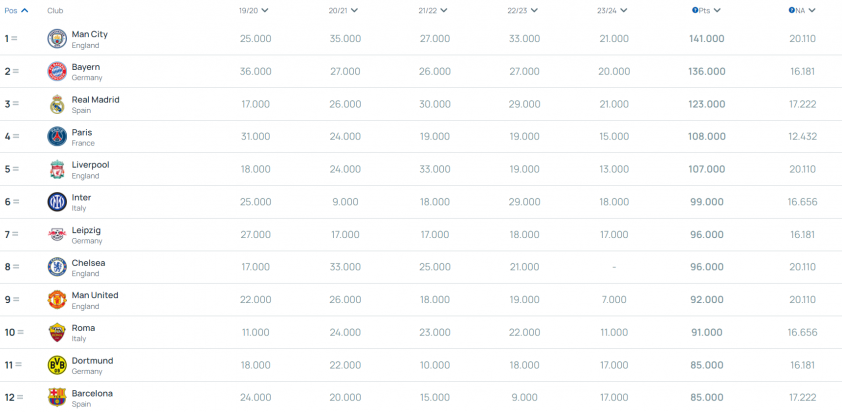Click the Dortmund club crest
Screen dimensions: 842x412
tap(57, 365)
